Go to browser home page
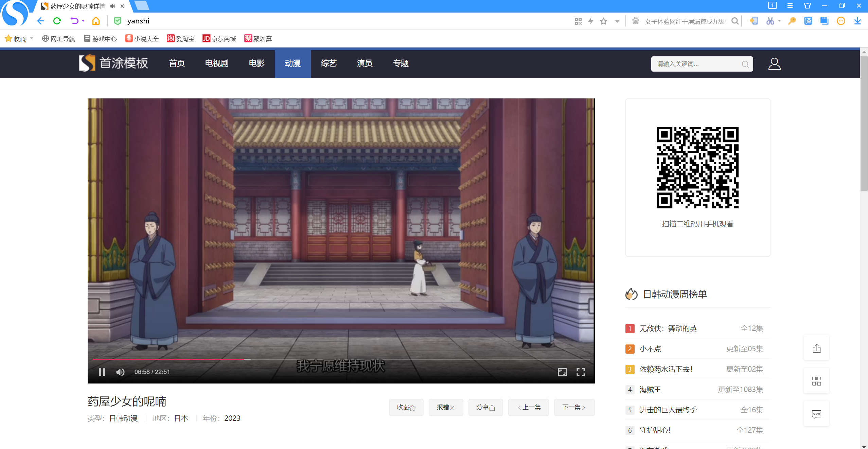This screenshot has width=868, height=449. (96, 21)
